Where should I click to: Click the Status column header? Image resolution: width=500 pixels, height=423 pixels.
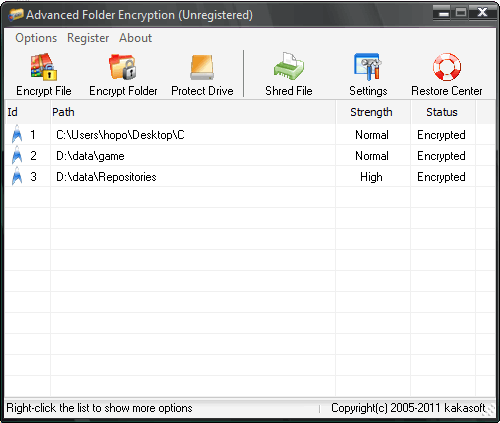(x=443, y=112)
